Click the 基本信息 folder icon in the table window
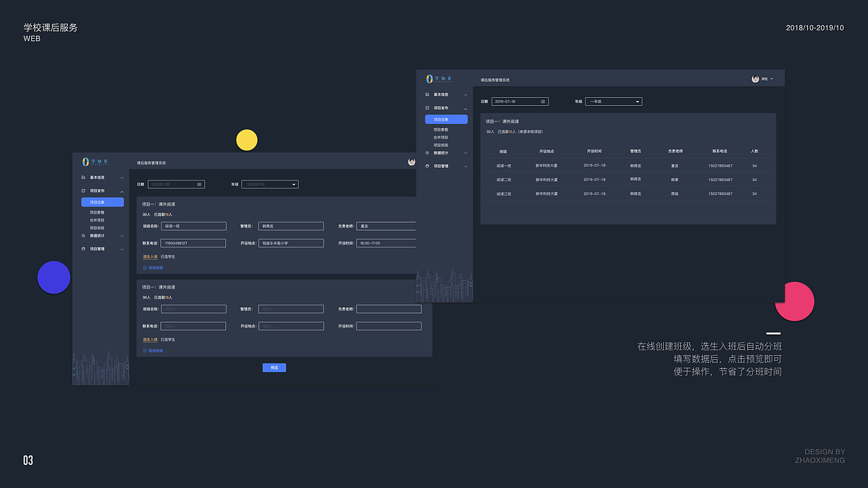The image size is (868, 488). click(x=427, y=94)
